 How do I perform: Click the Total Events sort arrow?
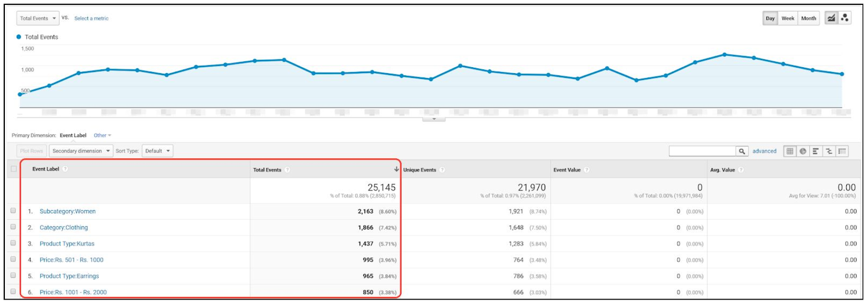tap(397, 169)
